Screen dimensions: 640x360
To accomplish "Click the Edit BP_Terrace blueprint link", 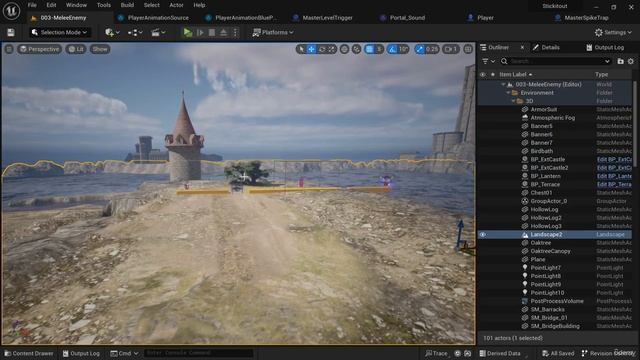I will [x=614, y=184].
